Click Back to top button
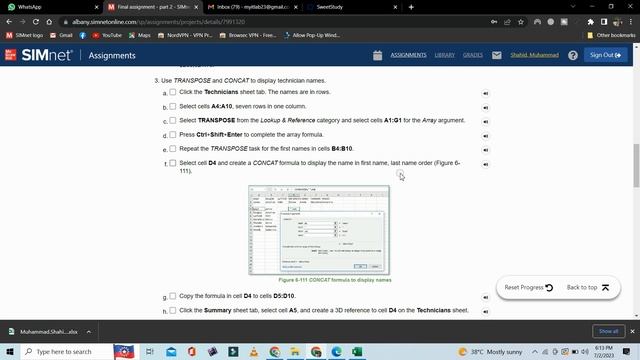Screen dimensions: 640x360 (x=588, y=287)
